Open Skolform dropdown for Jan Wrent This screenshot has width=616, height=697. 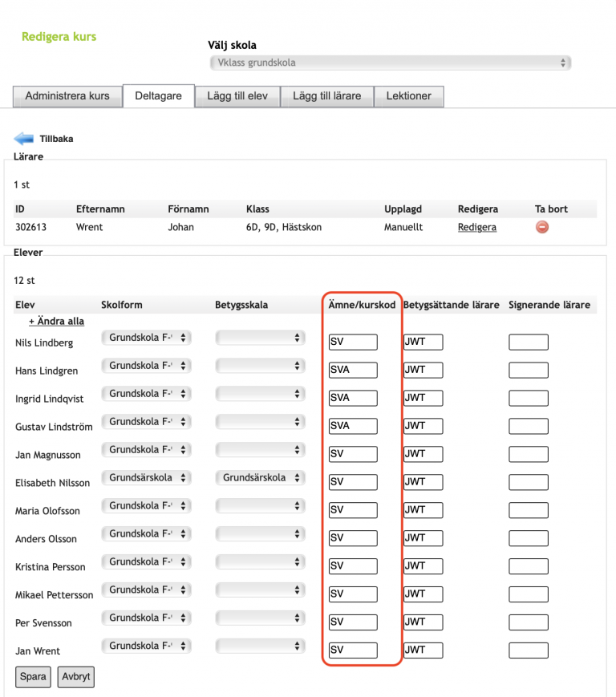[x=146, y=646]
